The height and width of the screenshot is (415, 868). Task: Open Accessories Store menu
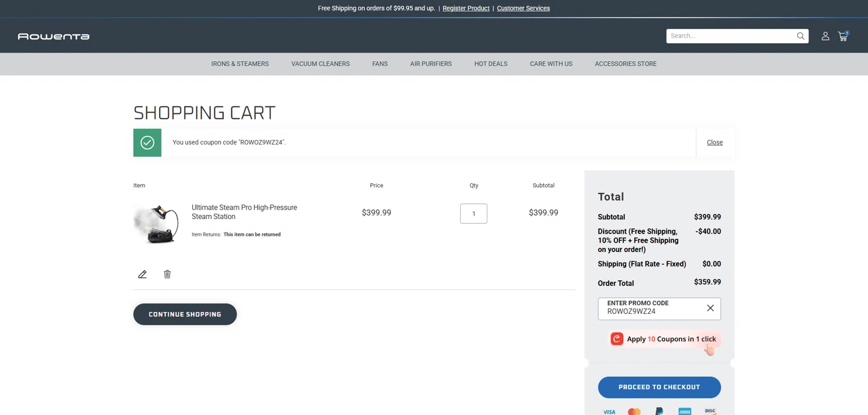[x=626, y=64]
